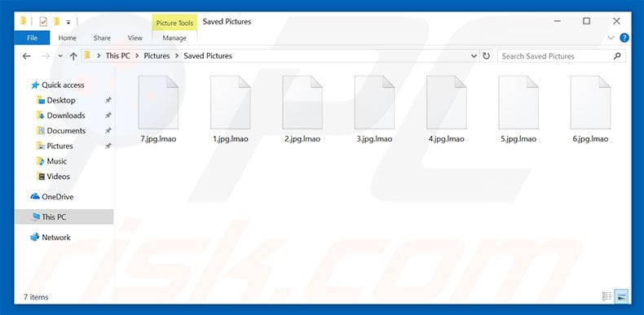This screenshot has width=644, height=315.
Task: Switch to Large icons view icon
Action: pyautogui.click(x=622, y=295)
